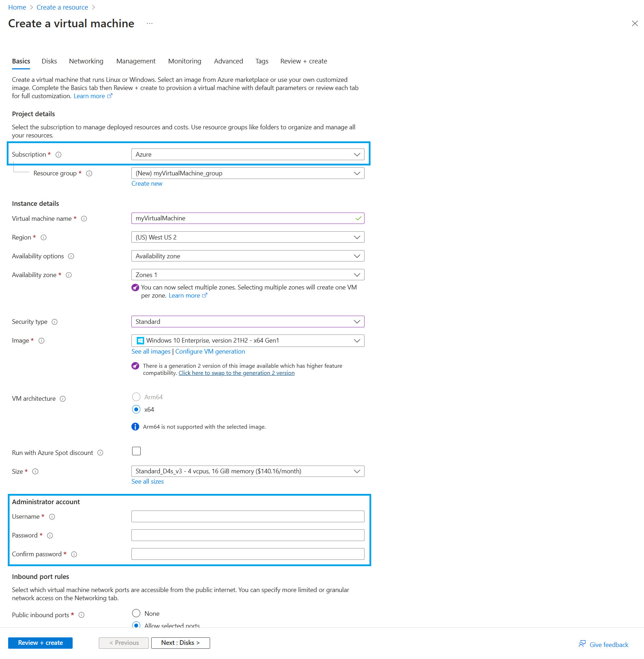This screenshot has height=659, width=644.
Task: Switch to the Networking tab
Action: tap(86, 61)
